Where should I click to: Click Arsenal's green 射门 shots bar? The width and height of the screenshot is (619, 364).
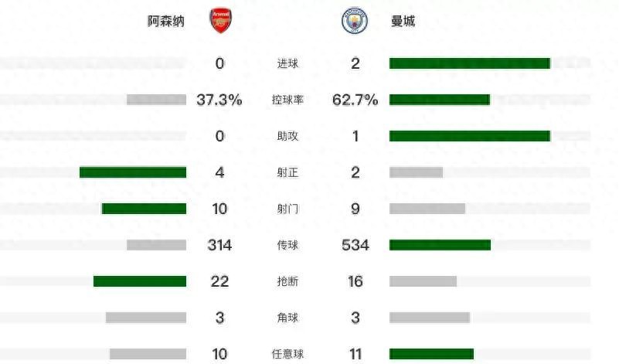point(144,209)
